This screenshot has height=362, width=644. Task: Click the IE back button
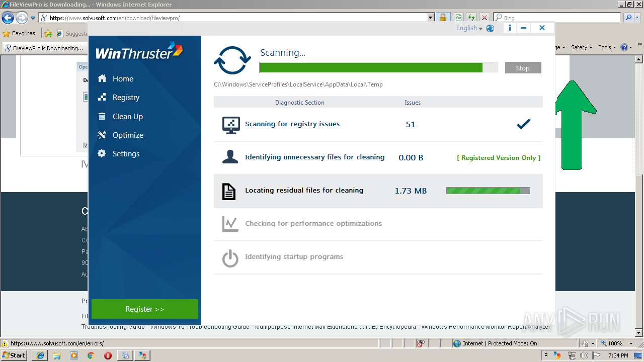8,18
